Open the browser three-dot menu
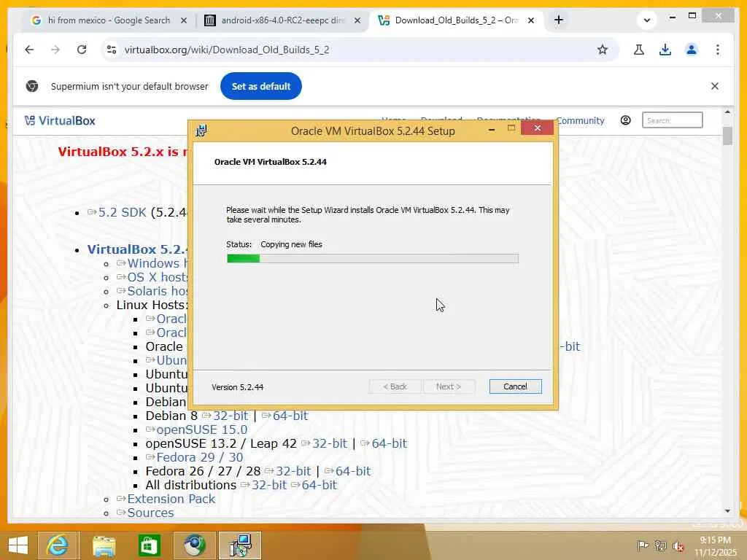Viewport: 747px width, 560px height. (718, 50)
